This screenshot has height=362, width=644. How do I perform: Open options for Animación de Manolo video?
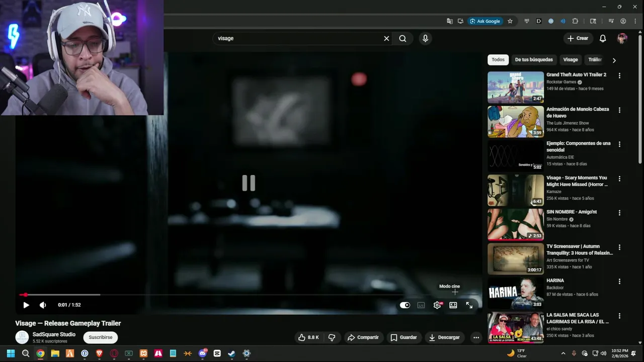pos(619,110)
